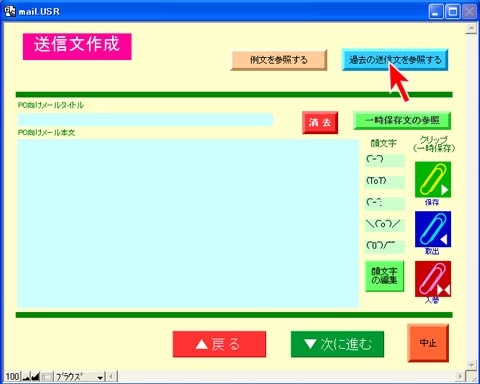Insert the ＼(^o^)／ emoticon
The width and height of the screenshot is (480, 384).
point(385,225)
